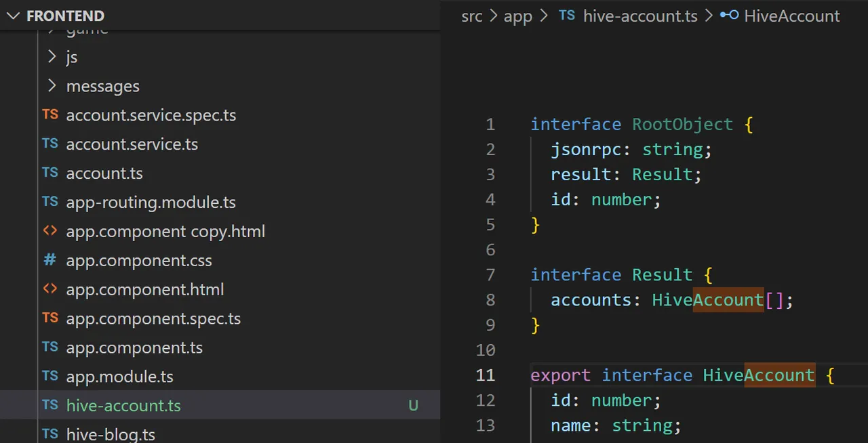Click HTML icon of app.component.html
This screenshot has height=443, width=868.
tap(50, 289)
